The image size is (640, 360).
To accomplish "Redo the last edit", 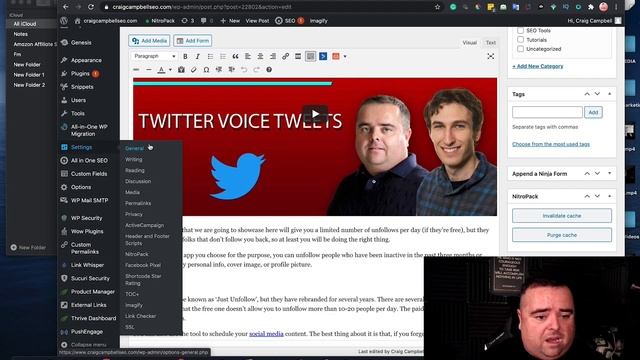I will [x=256, y=70].
